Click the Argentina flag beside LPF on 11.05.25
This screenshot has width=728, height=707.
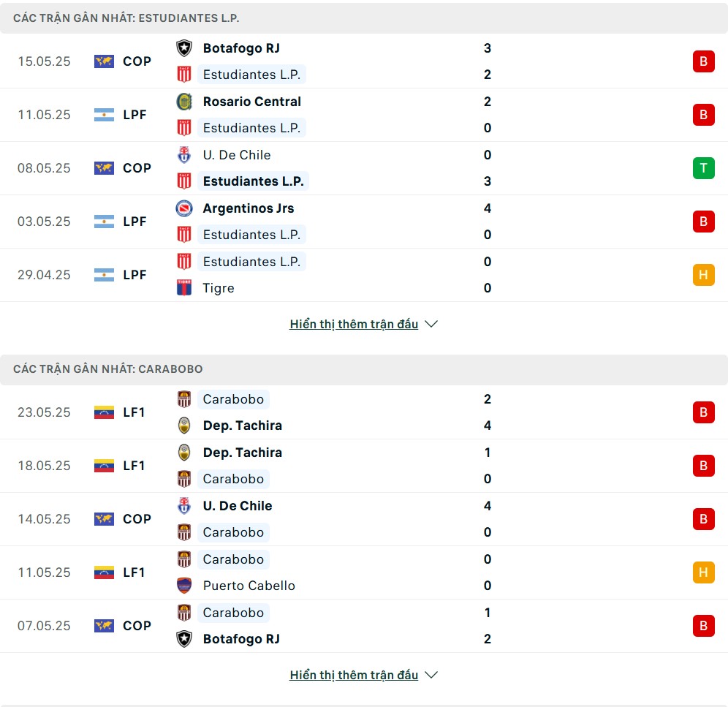pyautogui.click(x=104, y=115)
